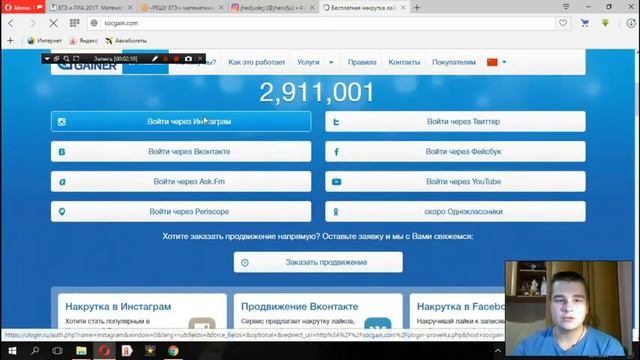The width and height of the screenshot is (640, 360).
Task: Open the Накрутка в Инстаграм heading
Action: tap(118, 306)
